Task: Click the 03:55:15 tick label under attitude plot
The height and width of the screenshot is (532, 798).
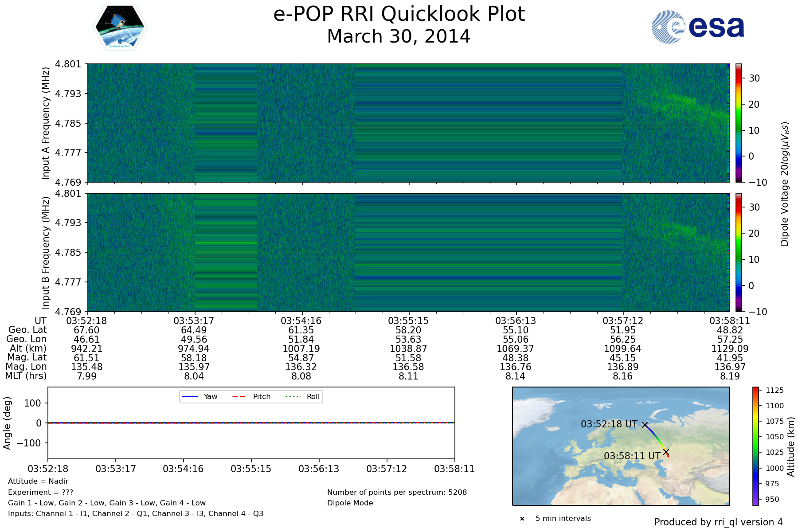Action: [x=251, y=469]
